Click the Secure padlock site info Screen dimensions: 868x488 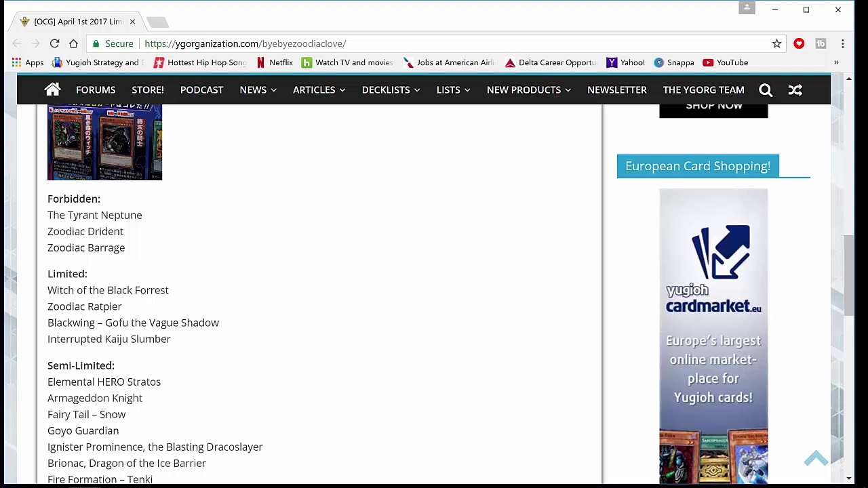pos(114,43)
